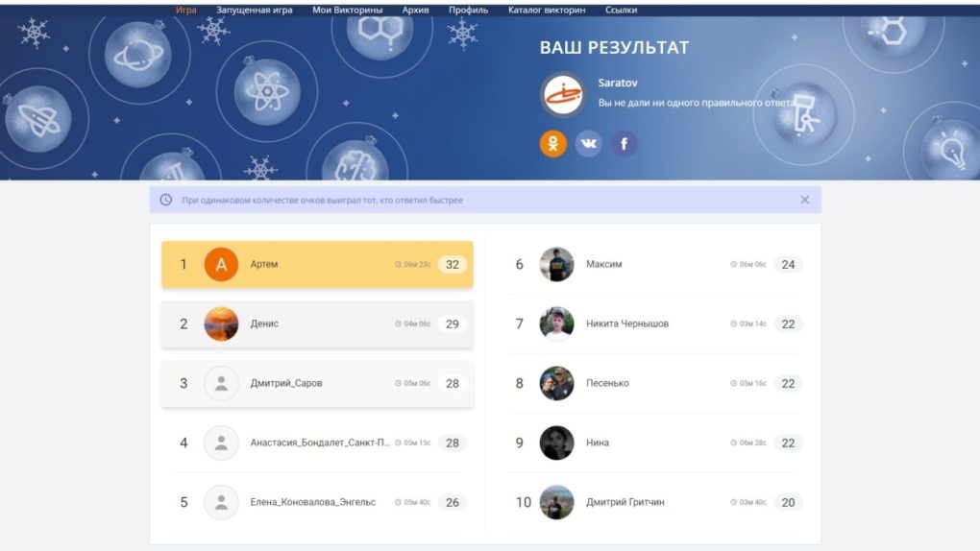Open the Профиль menu item

coord(468,10)
